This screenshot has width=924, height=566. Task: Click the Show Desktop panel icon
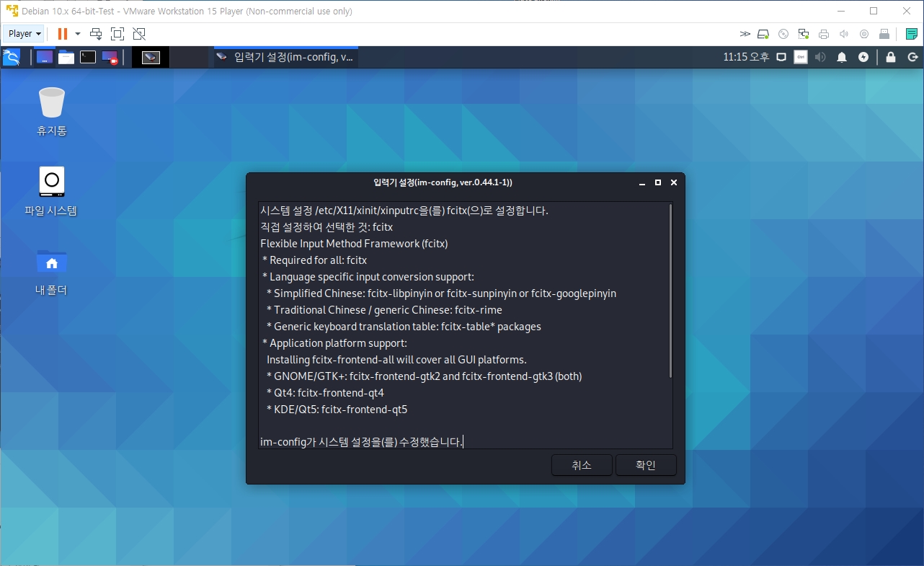(x=45, y=57)
